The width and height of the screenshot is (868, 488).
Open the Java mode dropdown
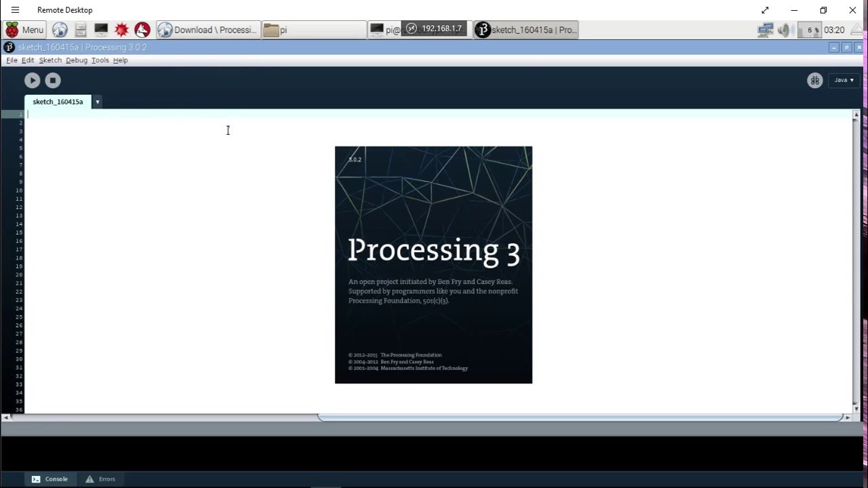[x=844, y=80]
